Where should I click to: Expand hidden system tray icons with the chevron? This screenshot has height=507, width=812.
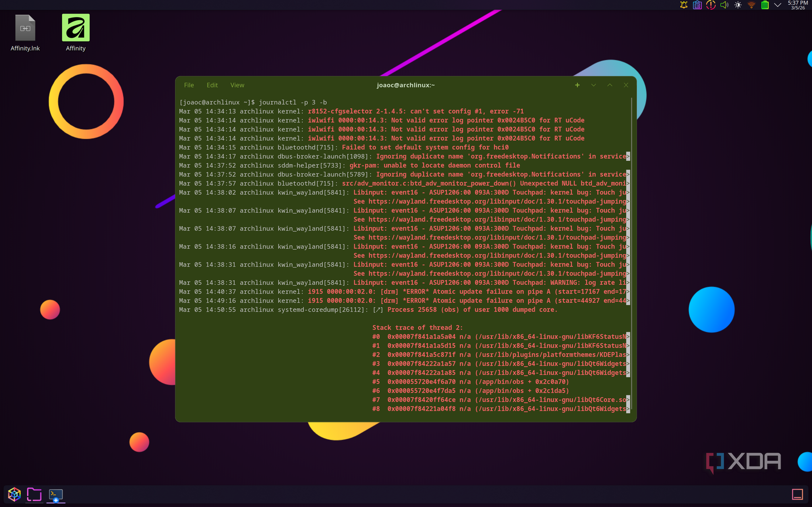[778, 5]
